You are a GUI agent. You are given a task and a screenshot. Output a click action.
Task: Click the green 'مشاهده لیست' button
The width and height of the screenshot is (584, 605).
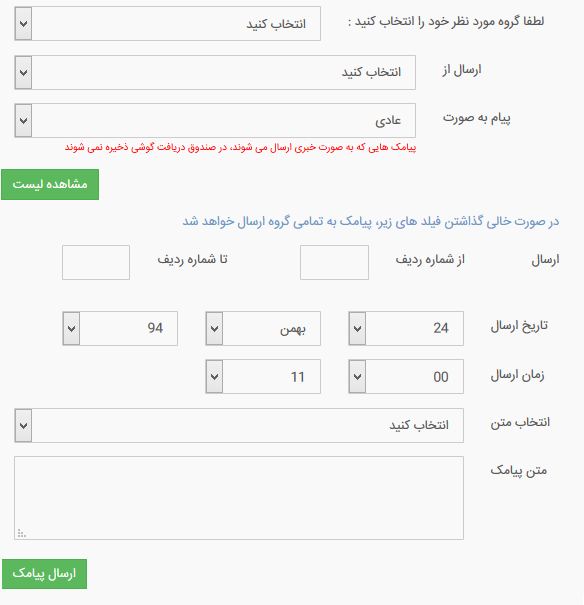pyautogui.click(x=50, y=184)
